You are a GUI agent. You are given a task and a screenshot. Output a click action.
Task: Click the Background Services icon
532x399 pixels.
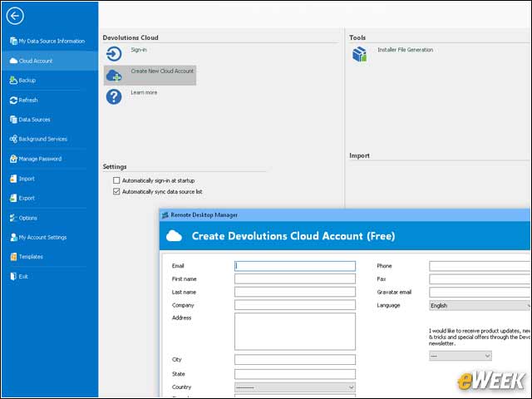point(13,139)
